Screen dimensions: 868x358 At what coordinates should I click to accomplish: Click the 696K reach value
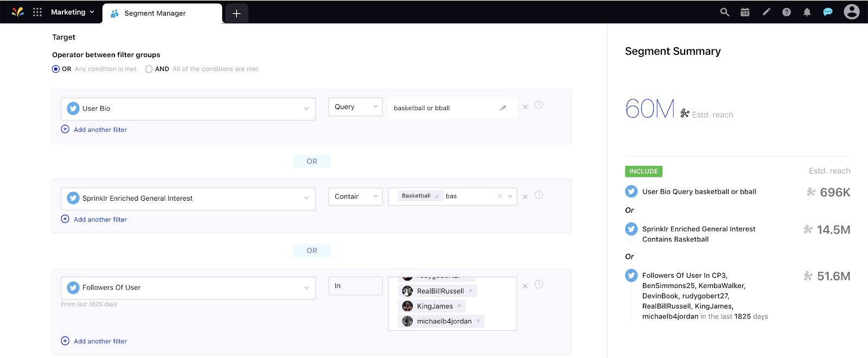pos(835,193)
